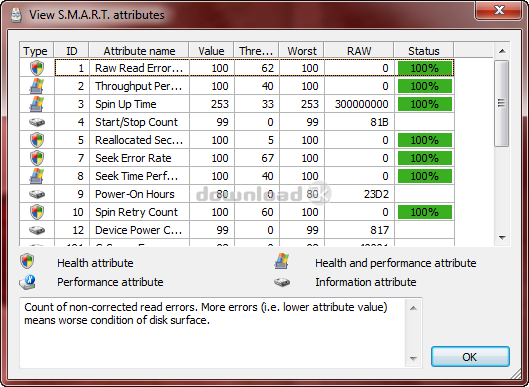Click the health shield icon for Raw Read Error row

click(x=37, y=68)
